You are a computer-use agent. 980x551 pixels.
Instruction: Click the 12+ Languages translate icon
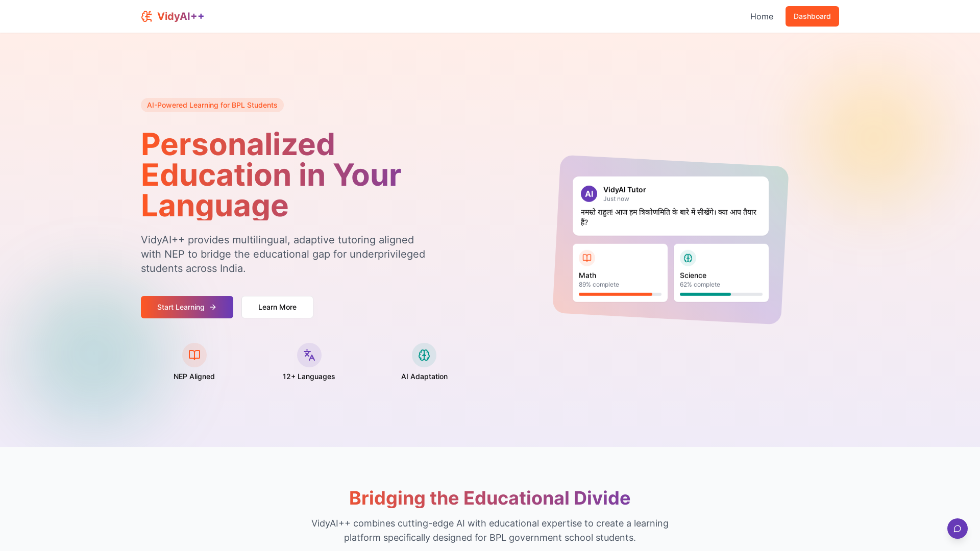pyautogui.click(x=309, y=355)
